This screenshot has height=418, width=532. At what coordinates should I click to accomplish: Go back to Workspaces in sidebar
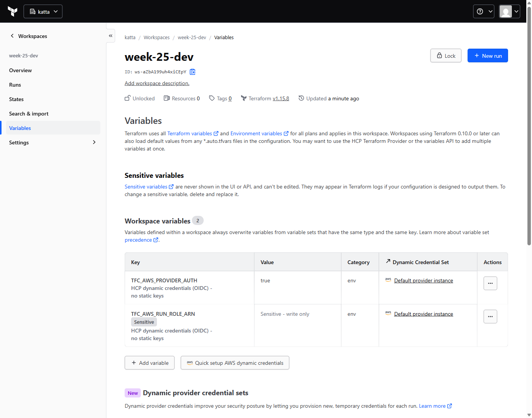pos(28,36)
